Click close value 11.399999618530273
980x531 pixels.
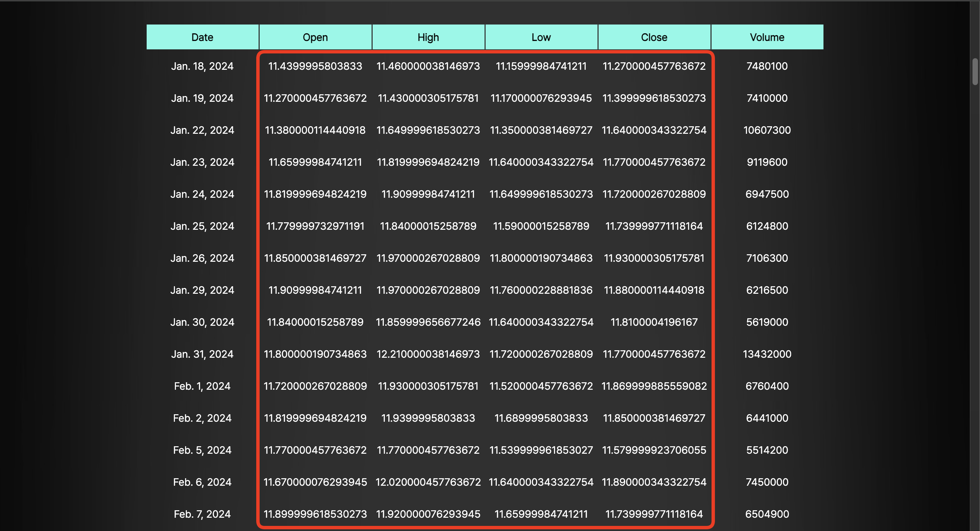[654, 98]
